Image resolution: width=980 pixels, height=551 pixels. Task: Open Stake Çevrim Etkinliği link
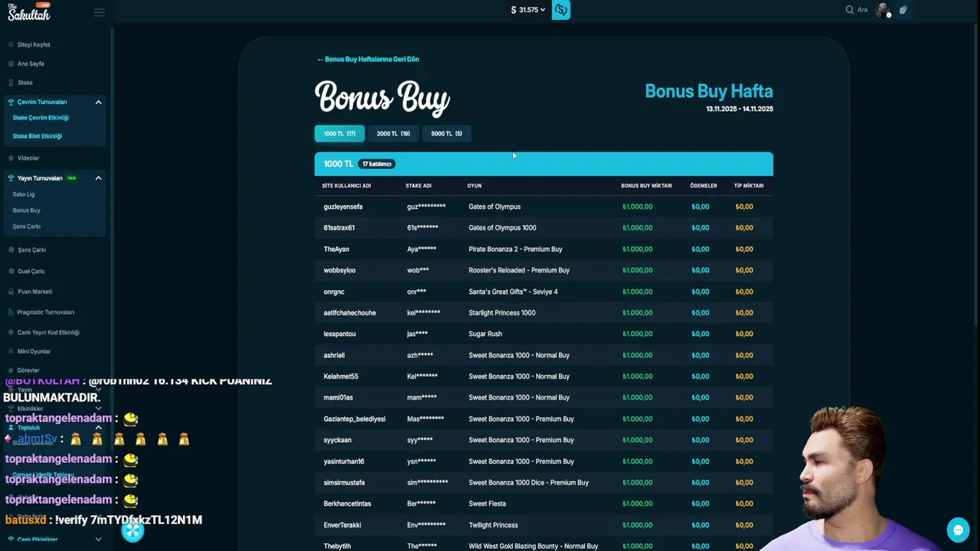click(41, 118)
